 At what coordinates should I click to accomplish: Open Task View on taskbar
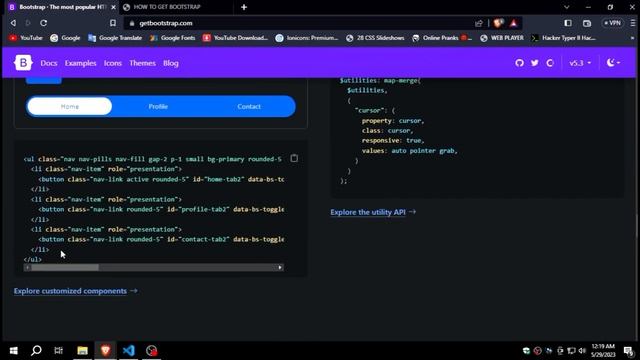(59, 351)
